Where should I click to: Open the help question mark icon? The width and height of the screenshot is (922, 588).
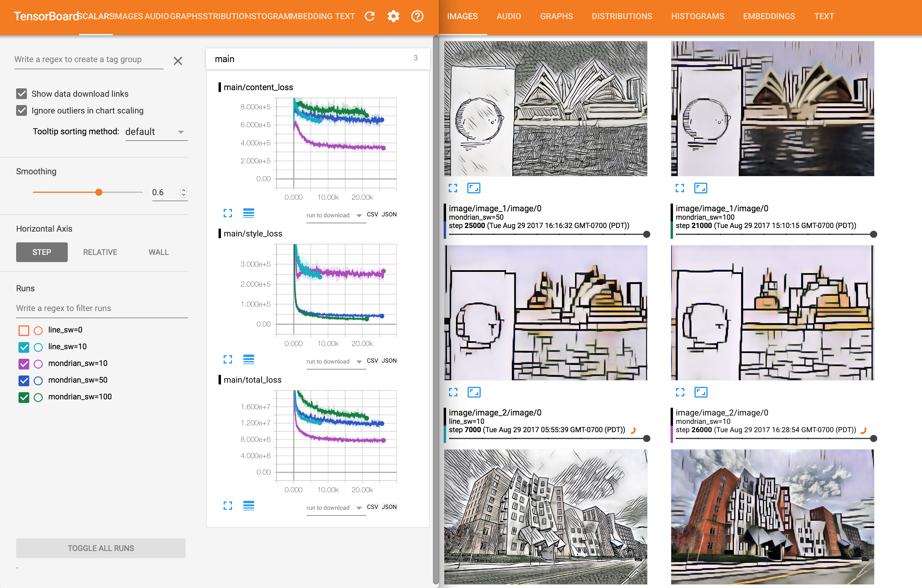click(417, 16)
